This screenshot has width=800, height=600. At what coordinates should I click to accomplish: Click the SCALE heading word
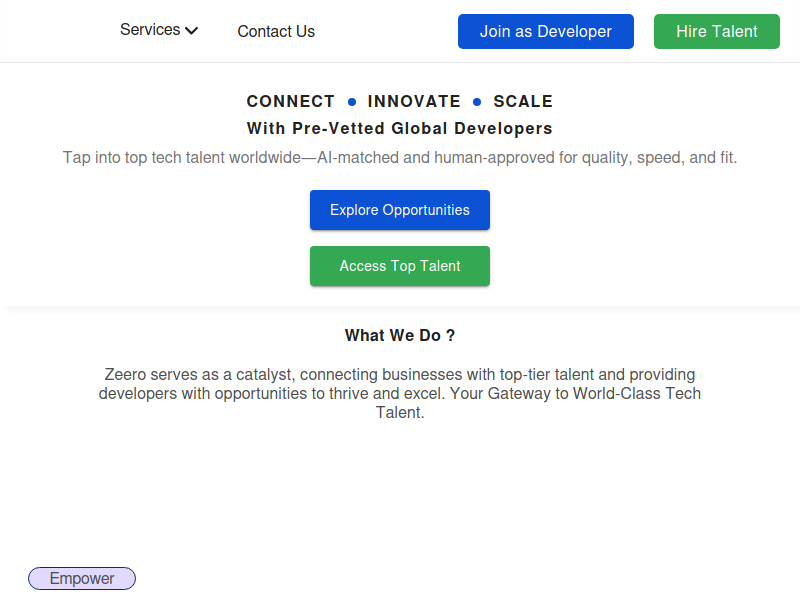523,102
